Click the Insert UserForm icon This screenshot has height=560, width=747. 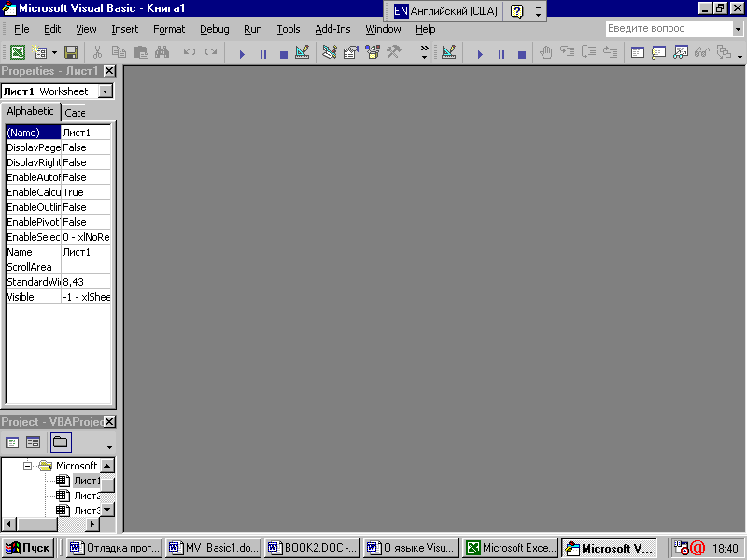(x=39, y=52)
